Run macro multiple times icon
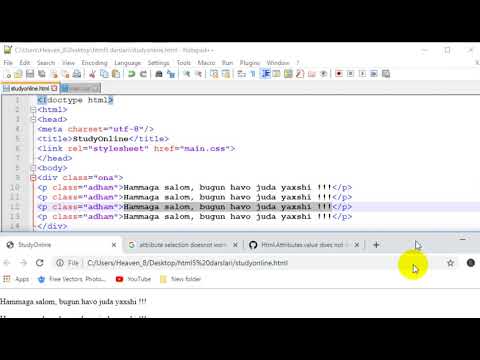The width and height of the screenshot is (480, 360). [x=374, y=74]
